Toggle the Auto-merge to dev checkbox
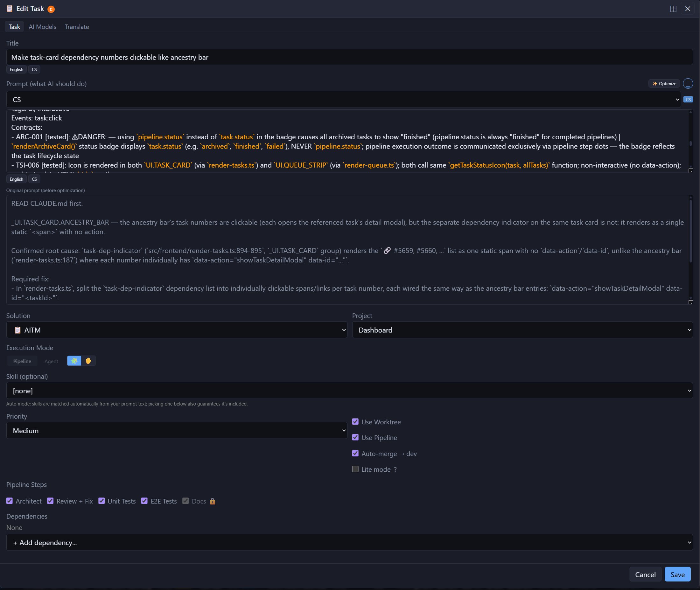 (355, 454)
